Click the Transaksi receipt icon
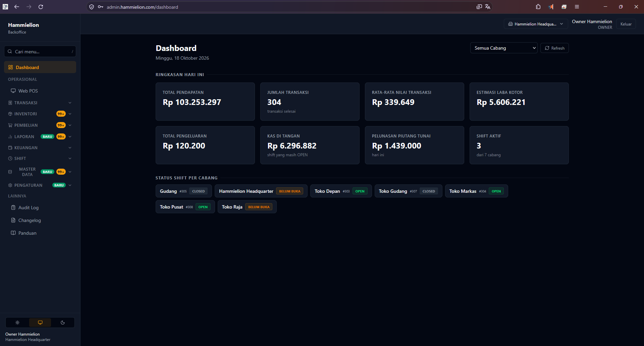 coord(10,103)
